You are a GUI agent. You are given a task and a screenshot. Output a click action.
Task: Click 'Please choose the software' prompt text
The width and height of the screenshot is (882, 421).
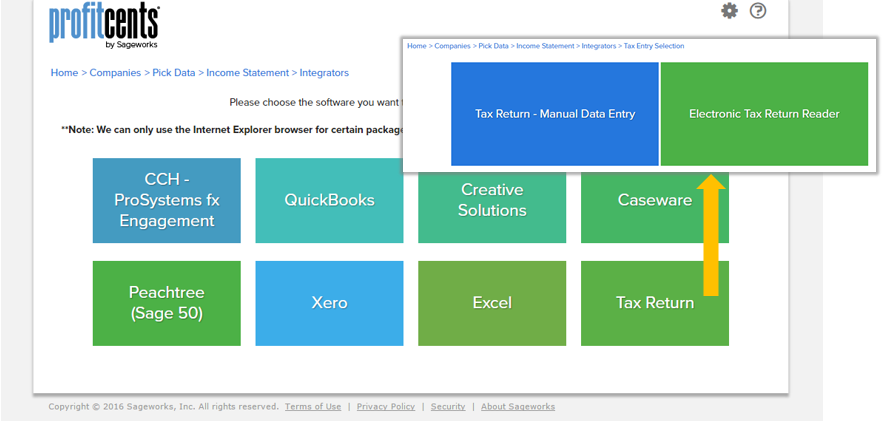(316, 102)
